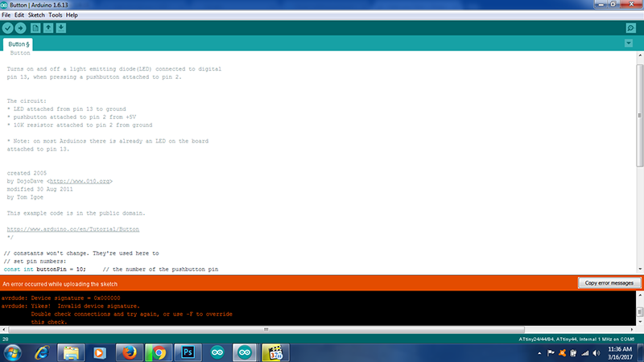Open a sketch with the up-arrow icon
644x362 pixels.
click(48, 28)
